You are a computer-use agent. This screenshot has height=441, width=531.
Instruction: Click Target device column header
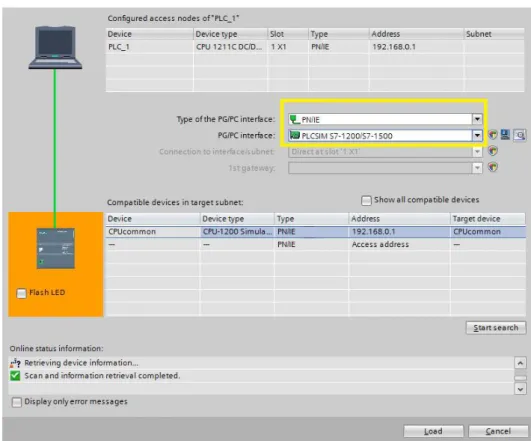[488, 219]
